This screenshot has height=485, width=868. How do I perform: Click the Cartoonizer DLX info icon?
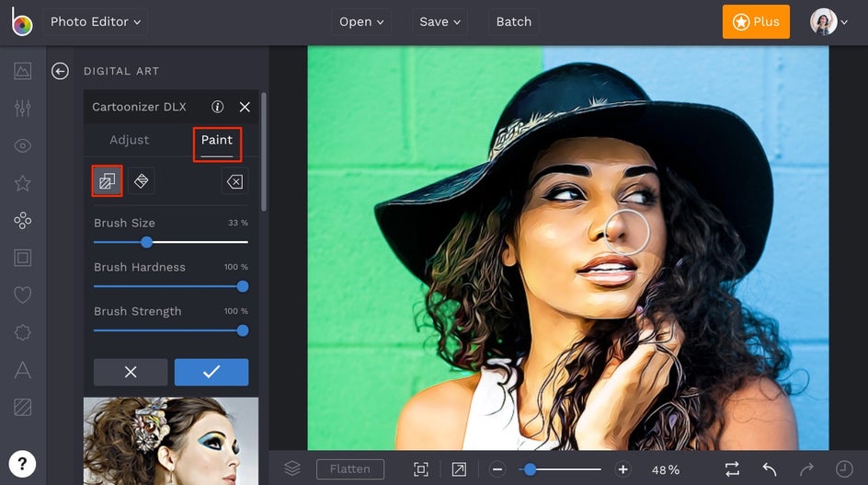[x=218, y=107]
